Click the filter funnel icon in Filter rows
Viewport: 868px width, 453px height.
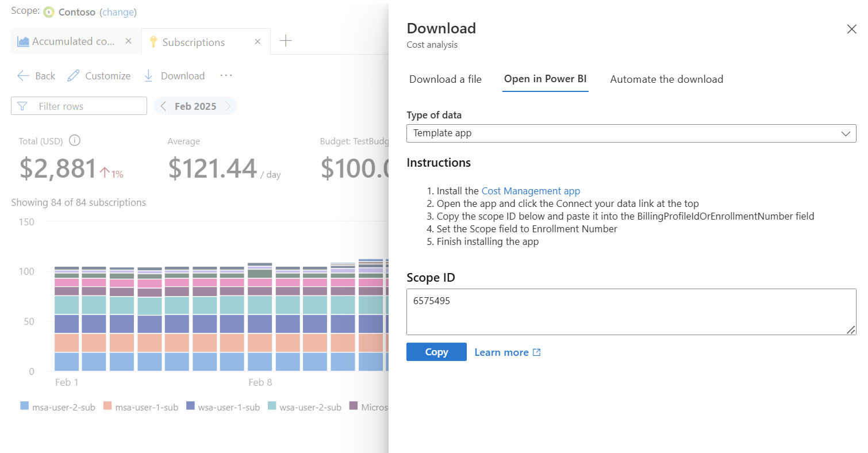[x=23, y=106]
